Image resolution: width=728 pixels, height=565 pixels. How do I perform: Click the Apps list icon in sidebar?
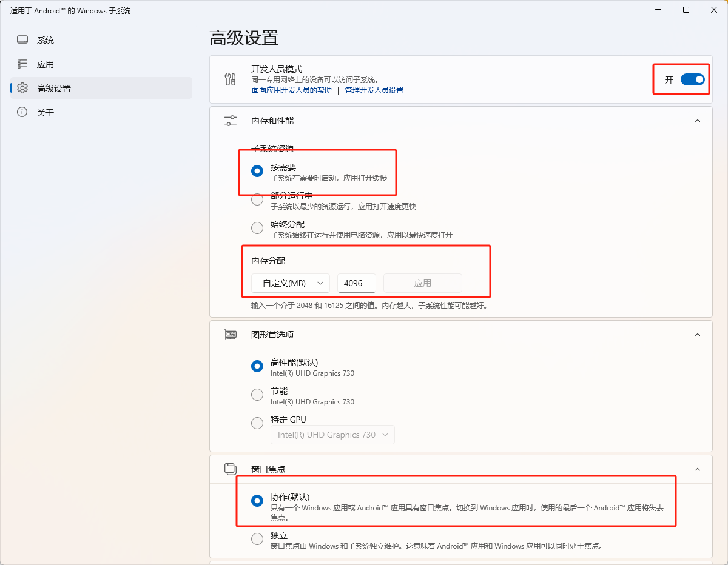22,64
